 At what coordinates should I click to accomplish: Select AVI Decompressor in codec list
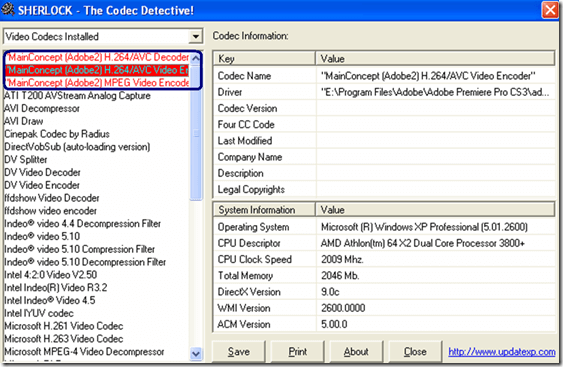coord(42,108)
